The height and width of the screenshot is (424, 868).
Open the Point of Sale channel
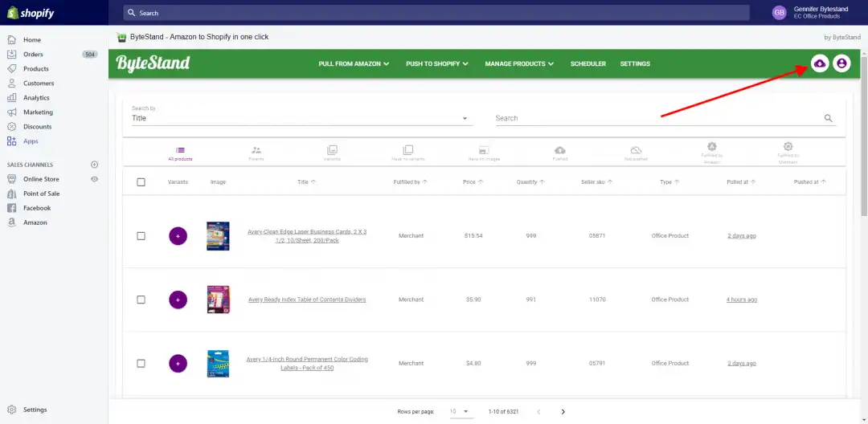click(x=41, y=194)
